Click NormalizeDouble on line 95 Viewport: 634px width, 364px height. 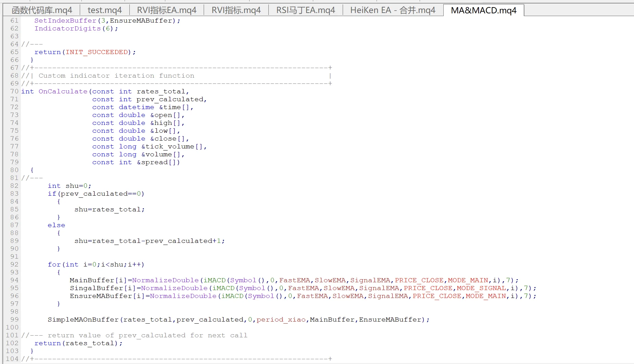(x=174, y=288)
